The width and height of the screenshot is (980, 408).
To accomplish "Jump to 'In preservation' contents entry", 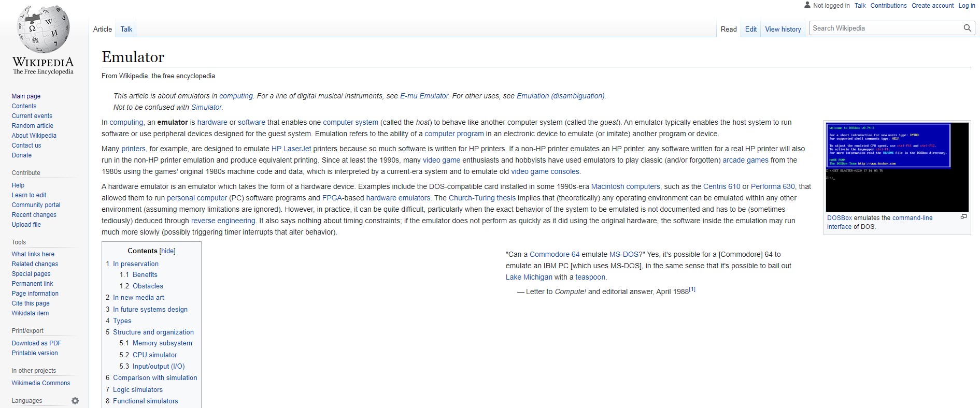I will (x=136, y=264).
